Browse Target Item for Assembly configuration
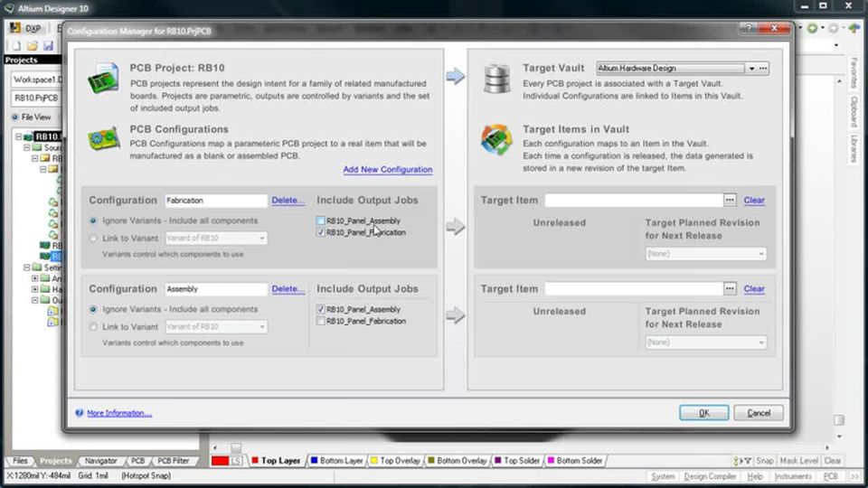This screenshot has height=488, width=868. (730, 288)
